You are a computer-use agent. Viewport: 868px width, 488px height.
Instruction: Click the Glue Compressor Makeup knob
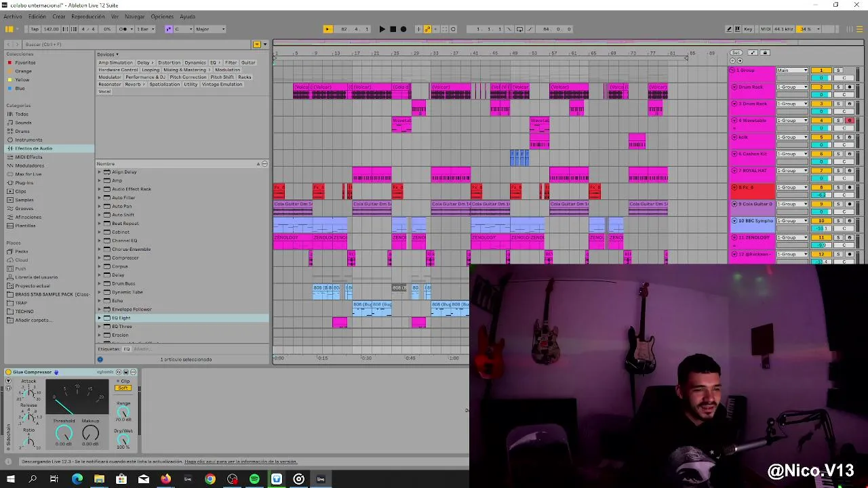pyautogui.click(x=90, y=433)
